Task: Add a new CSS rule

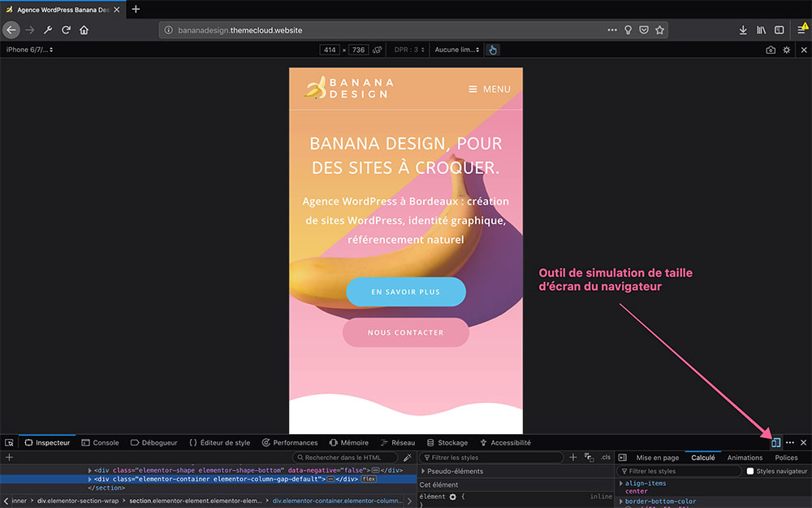Action: (x=572, y=457)
